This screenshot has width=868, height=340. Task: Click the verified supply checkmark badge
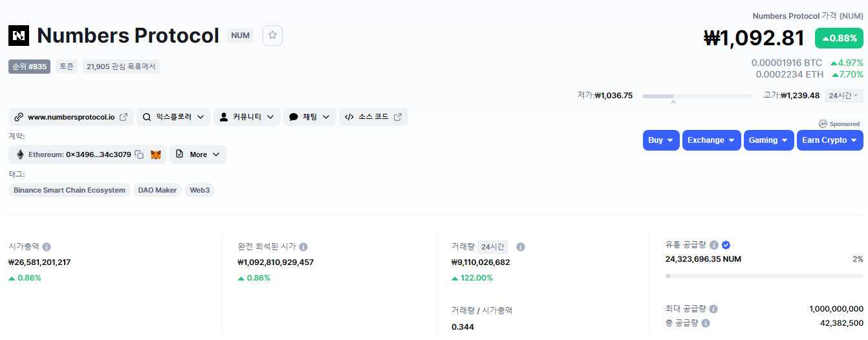(x=726, y=245)
